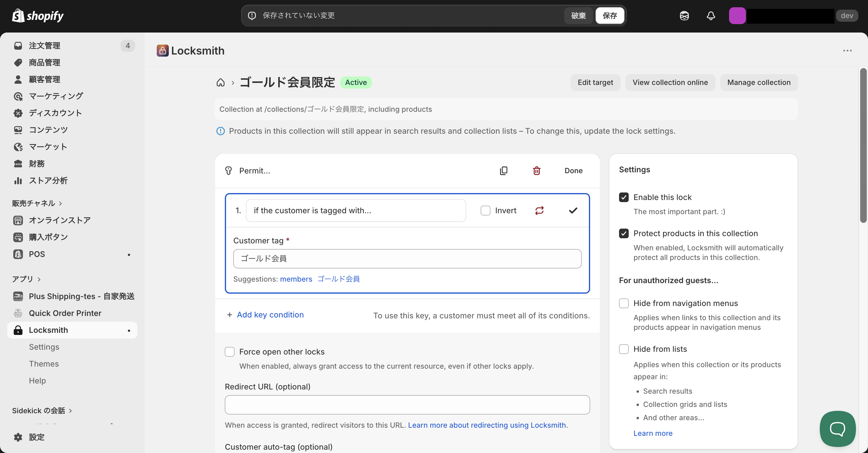The width and height of the screenshot is (868, 453).
Task: Click Manage collection button
Action: coord(759,83)
